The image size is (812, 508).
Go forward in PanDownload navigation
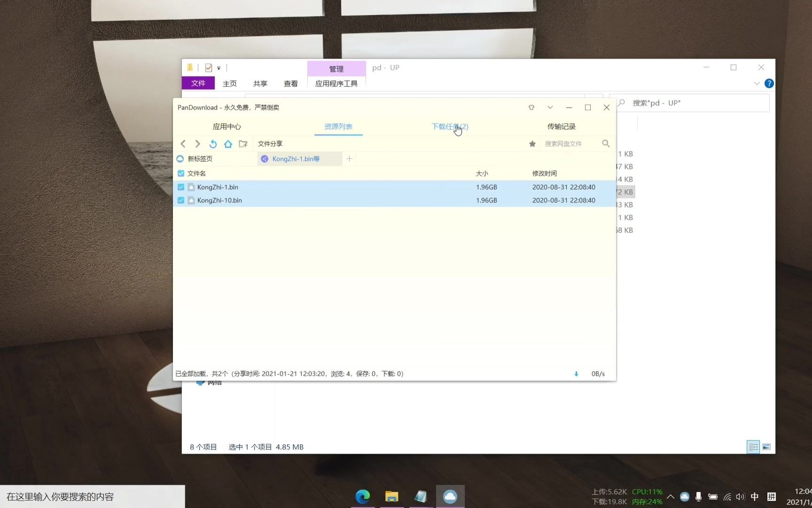(198, 144)
